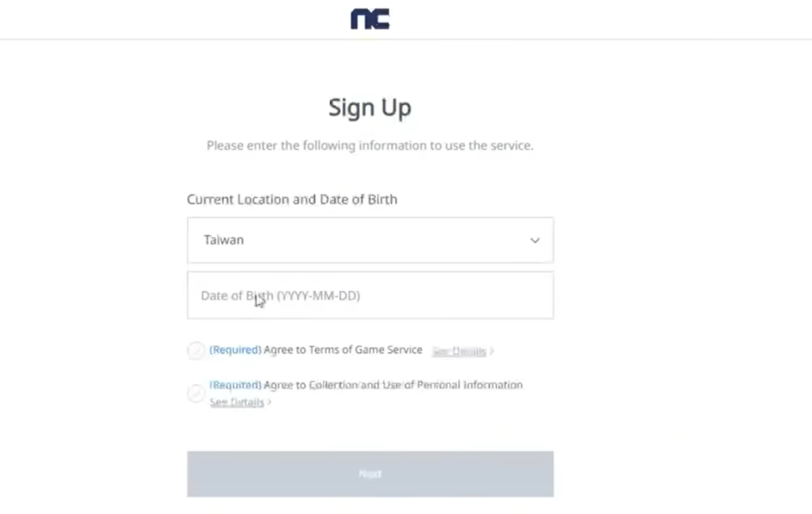
Task: Check Agree to Terms of Game Service
Action: tap(196, 351)
